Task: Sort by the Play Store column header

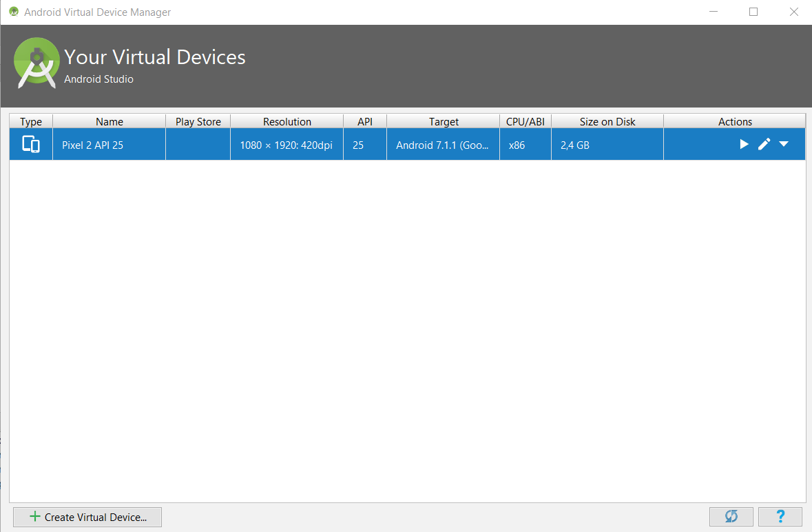Action: click(x=198, y=121)
